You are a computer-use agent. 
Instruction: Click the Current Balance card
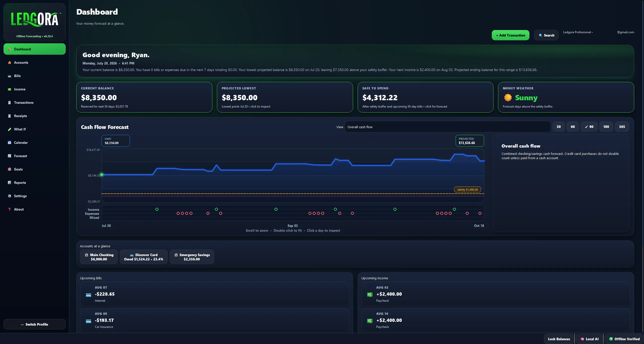(144, 97)
